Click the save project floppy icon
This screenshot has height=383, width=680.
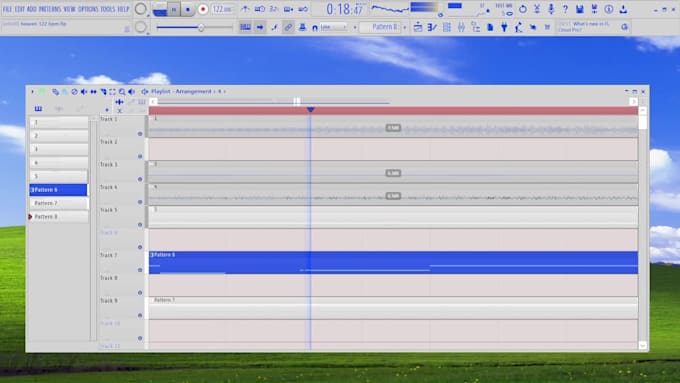click(580, 9)
